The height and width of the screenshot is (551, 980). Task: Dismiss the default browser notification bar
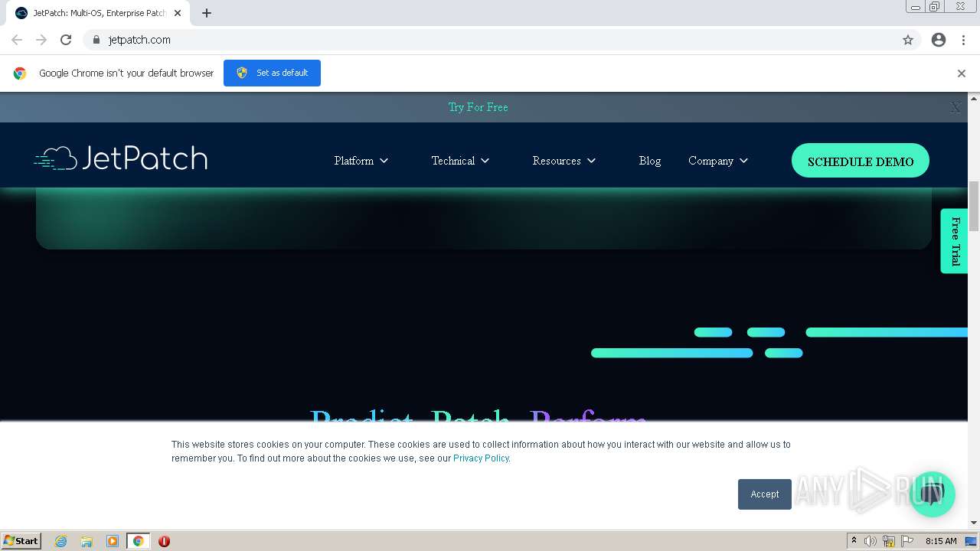click(962, 73)
